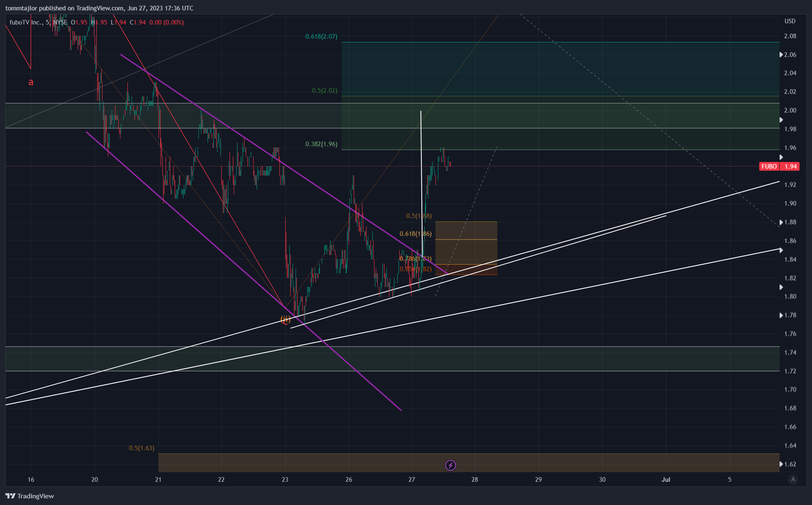Click the C1.94 close value in header
The image size is (812, 505).
[x=138, y=22]
